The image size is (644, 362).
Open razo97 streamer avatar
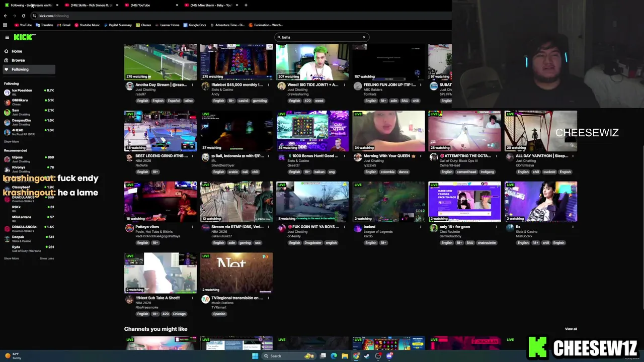(129, 86)
